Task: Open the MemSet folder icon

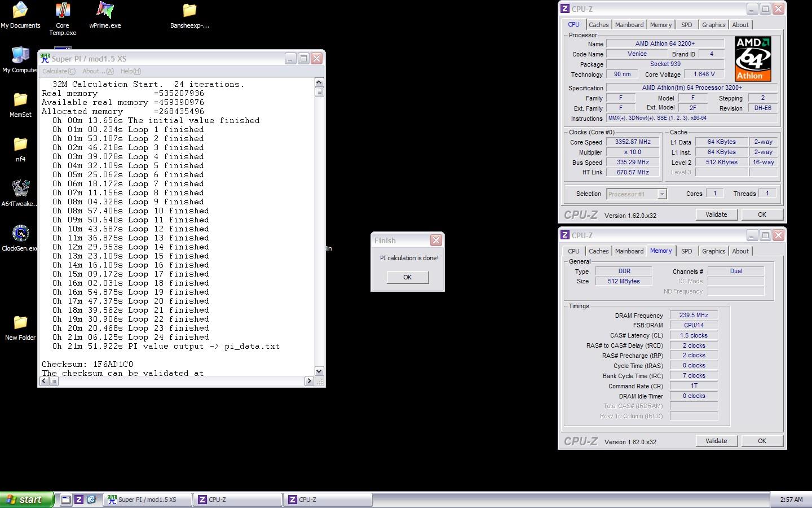Action: coord(20,104)
